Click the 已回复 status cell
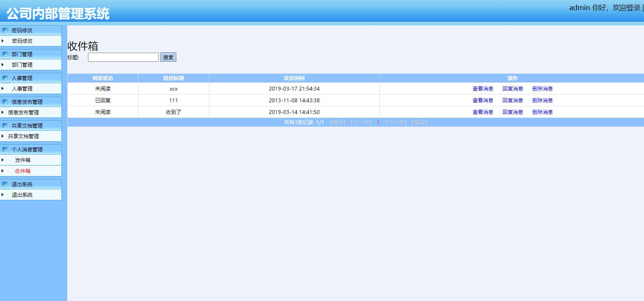 (x=103, y=100)
